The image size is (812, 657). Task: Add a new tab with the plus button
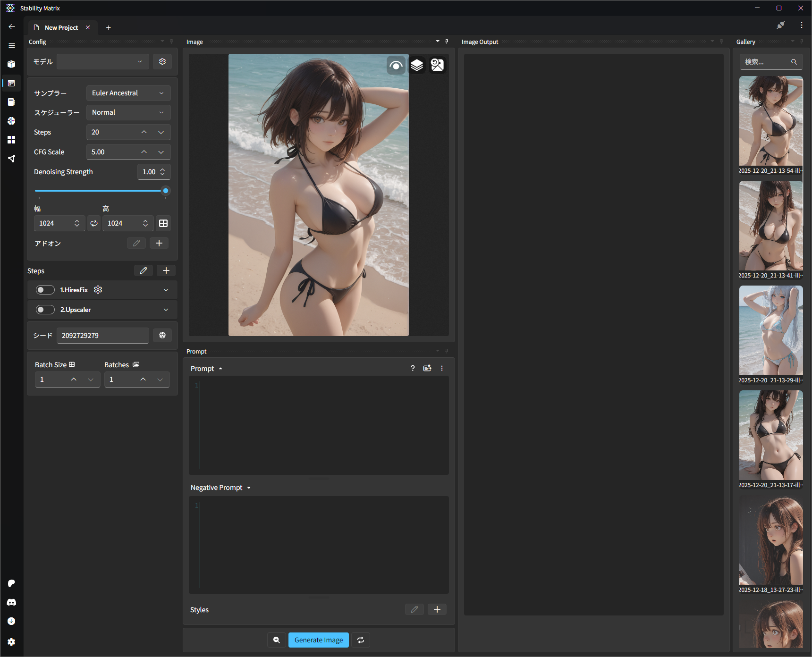click(108, 27)
